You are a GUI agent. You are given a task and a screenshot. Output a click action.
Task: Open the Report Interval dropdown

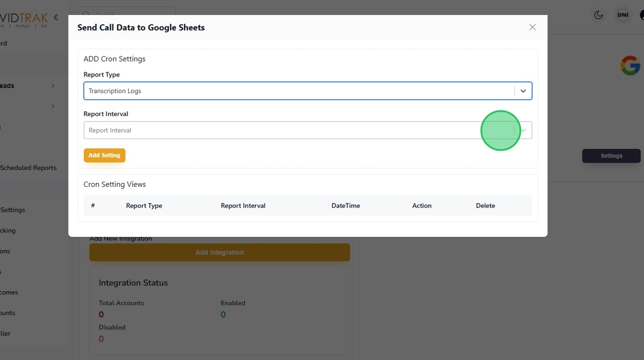(x=299, y=131)
